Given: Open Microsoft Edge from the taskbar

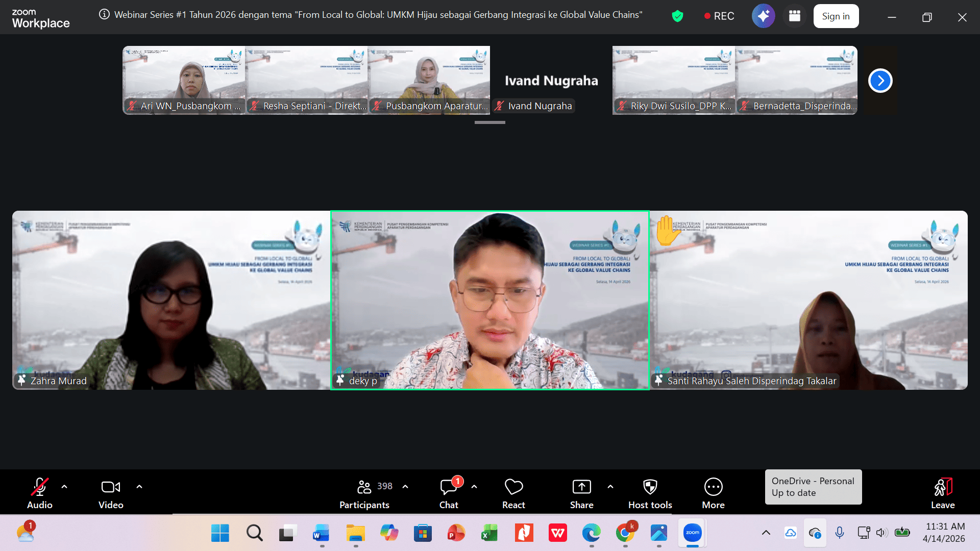Looking at the screenshot, I should tap(591, 533).
